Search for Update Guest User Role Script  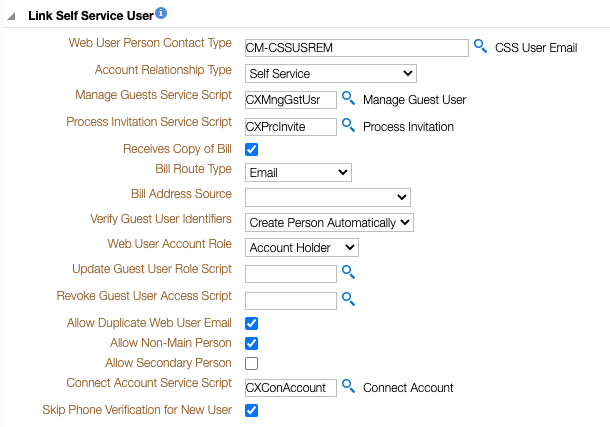coord(348,272)
